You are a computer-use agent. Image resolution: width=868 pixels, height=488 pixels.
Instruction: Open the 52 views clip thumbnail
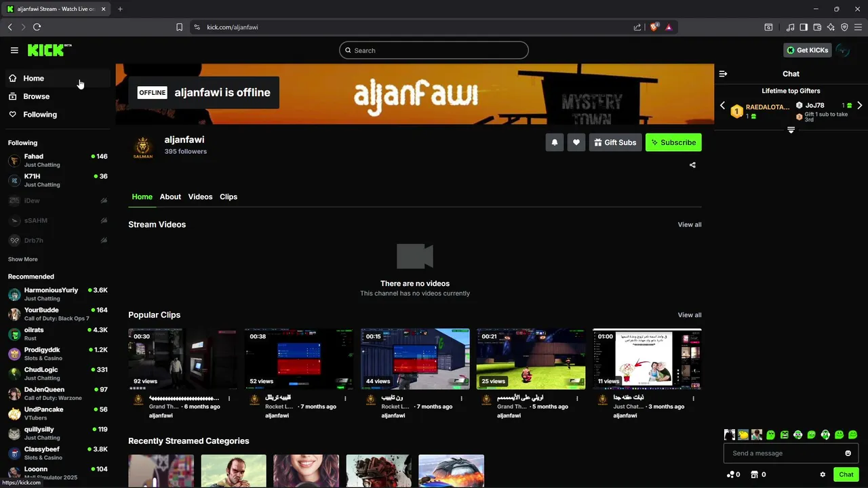click(x=298, y=359)
